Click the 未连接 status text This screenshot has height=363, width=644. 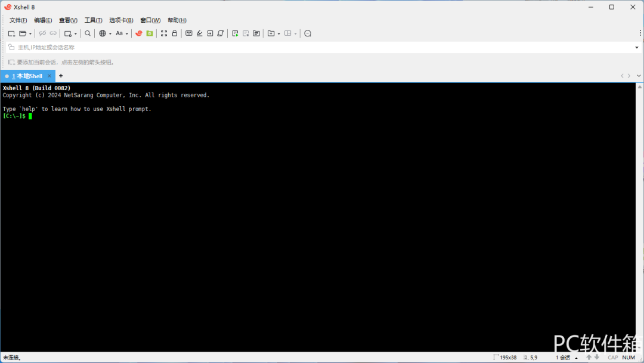pyautogui.click(x=12, y=358)
